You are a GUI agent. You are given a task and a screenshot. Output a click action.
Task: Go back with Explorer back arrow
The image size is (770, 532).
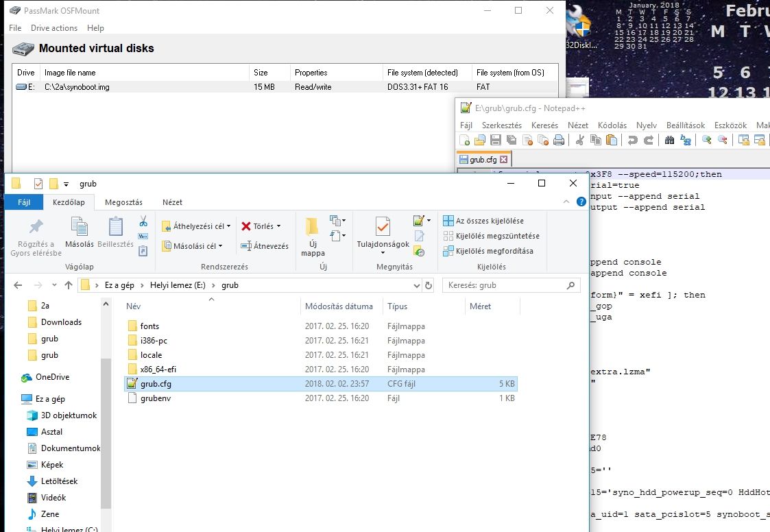[18, 285]
